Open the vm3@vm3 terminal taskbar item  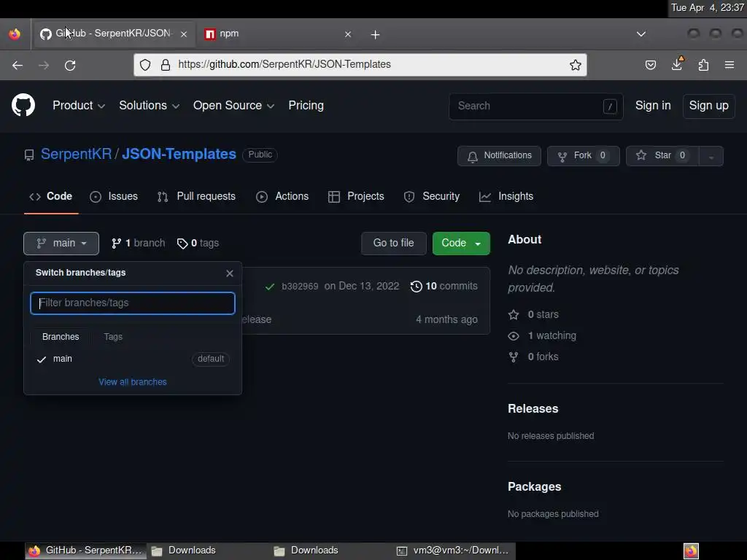tap(454, 551)
